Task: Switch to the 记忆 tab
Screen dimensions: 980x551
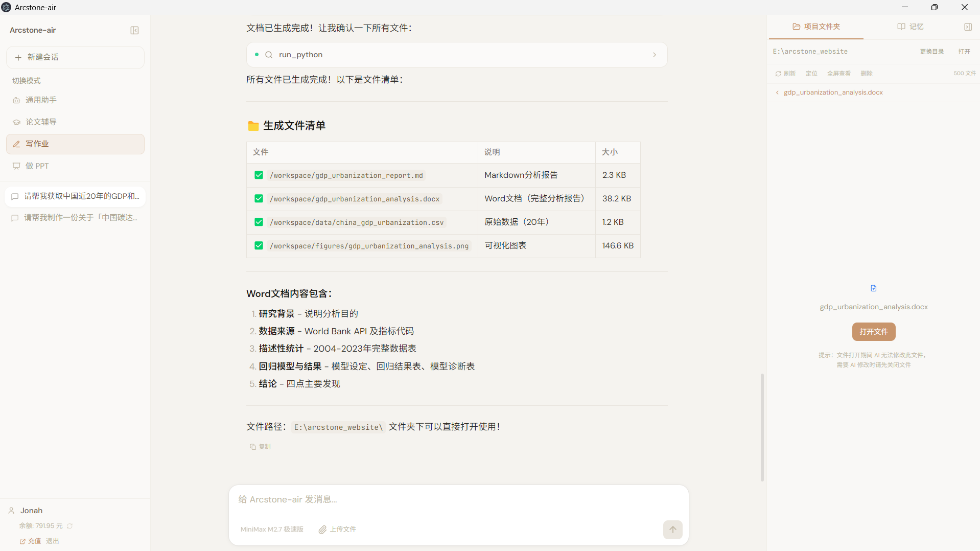Action: pos(911,27)
